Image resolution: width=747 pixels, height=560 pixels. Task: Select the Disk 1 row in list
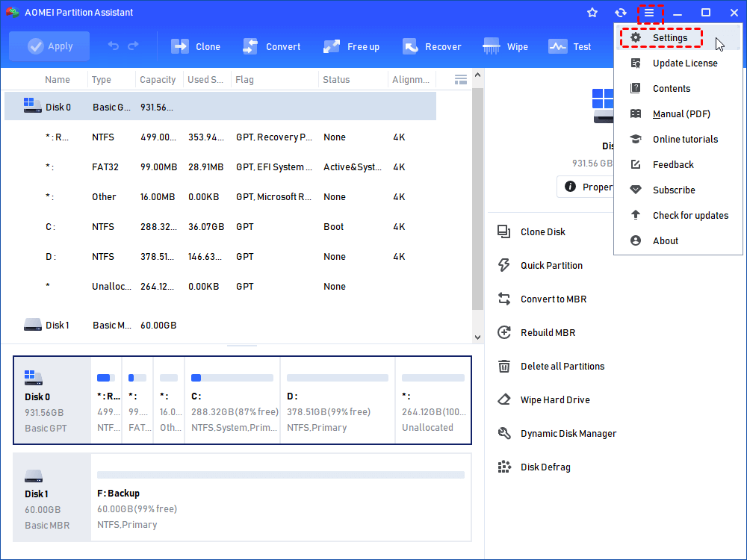tap(220, 325)
